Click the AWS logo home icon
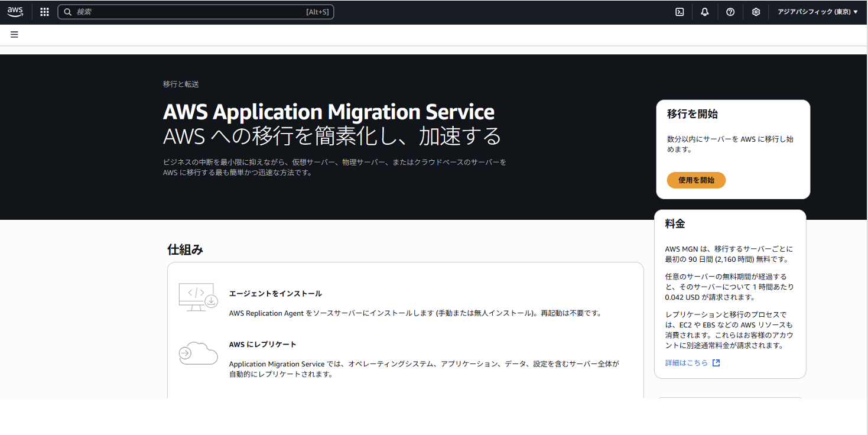Image resolution: width=868 pixels, height=435 pixels. pos(15,11)
